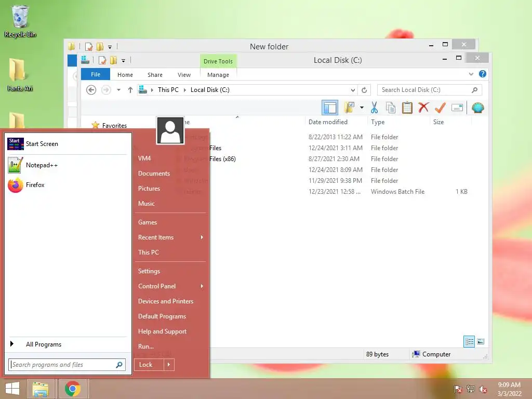Image resolution: width=532 pixels, height=399 pixels.
Task: Expand Control Panel submenu
Action: (x=170, y=286)
